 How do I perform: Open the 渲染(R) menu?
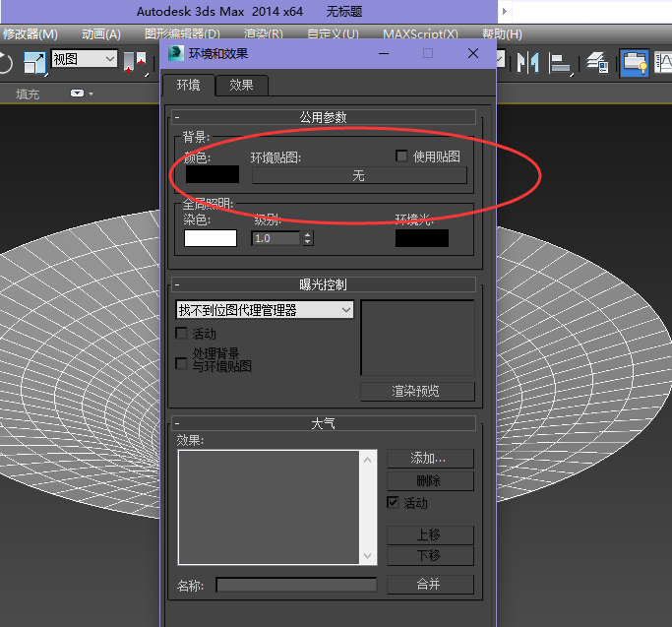[x=263, y=33]
